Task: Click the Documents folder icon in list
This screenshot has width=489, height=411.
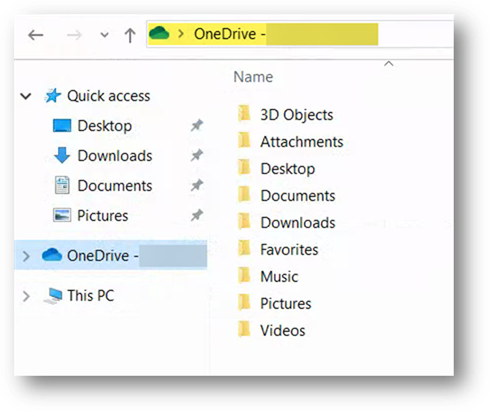Action: [244, 194]
